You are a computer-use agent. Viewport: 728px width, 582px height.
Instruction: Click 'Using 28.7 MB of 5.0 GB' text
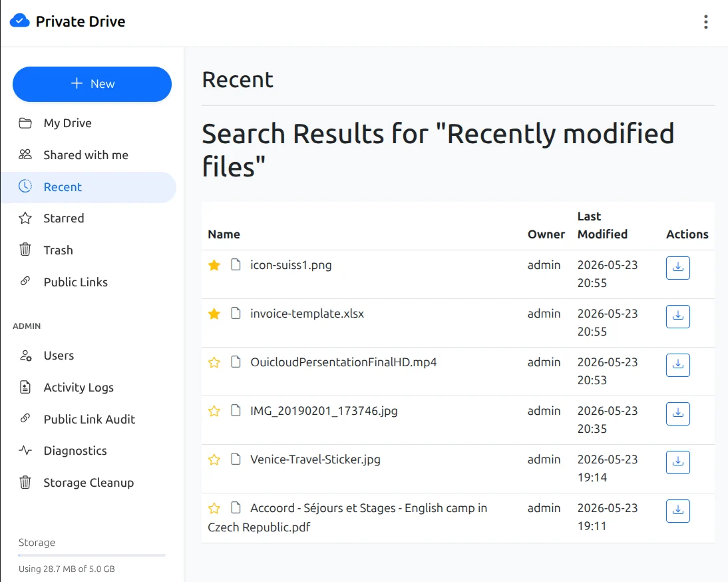pyautogui.click(x=67, y=569)
